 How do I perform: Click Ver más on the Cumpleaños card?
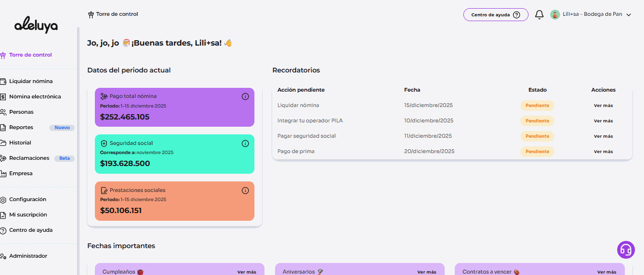coord(247,272)
